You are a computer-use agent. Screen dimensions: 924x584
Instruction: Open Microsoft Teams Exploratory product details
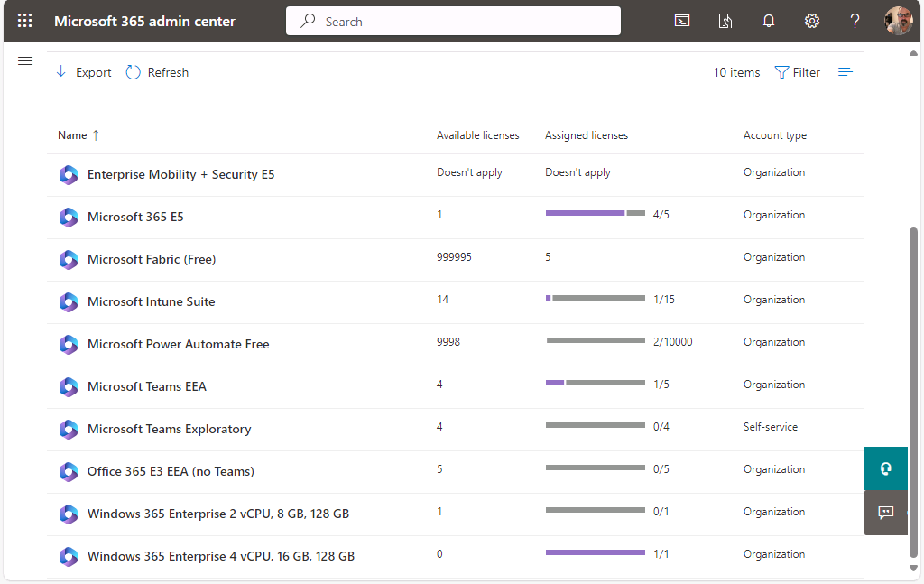[169, 429]
